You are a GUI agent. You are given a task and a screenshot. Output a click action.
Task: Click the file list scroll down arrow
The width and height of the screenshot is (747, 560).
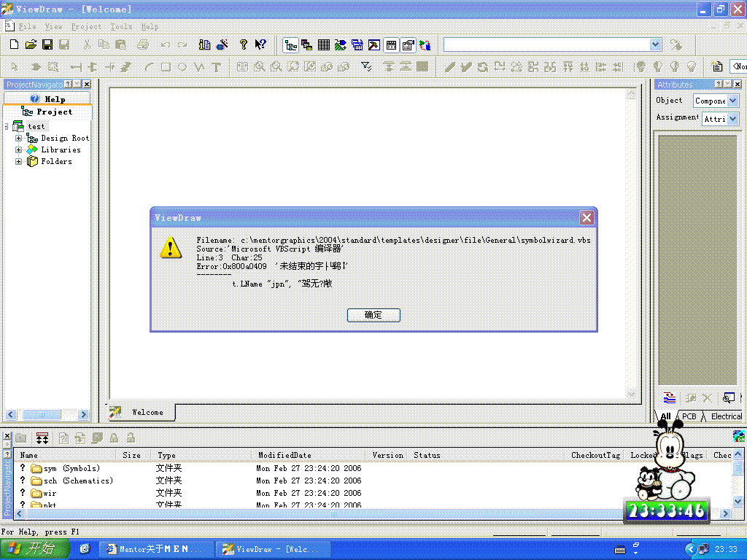(x=738, y=501)
